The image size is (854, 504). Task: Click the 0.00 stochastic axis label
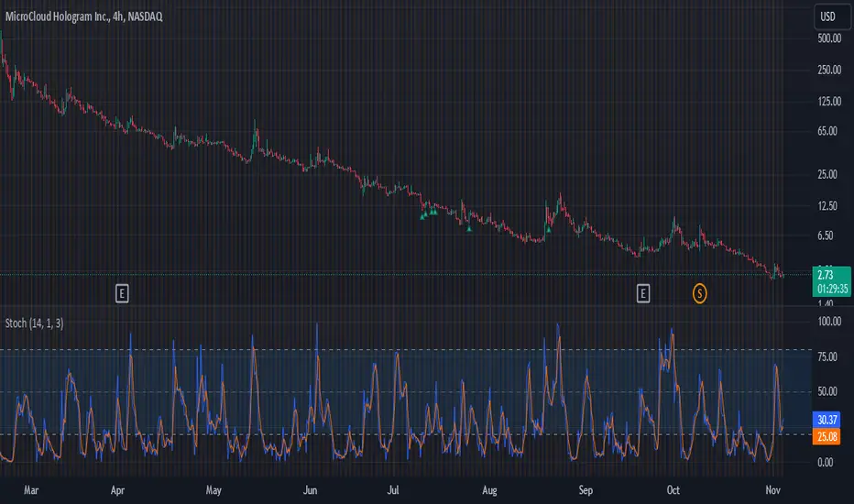825,463
